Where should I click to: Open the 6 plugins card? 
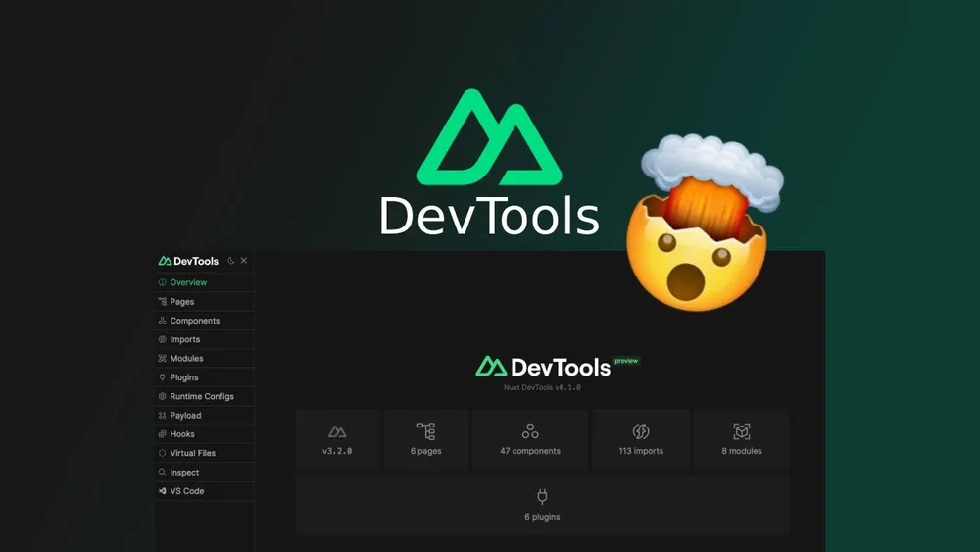click(542, 505)
